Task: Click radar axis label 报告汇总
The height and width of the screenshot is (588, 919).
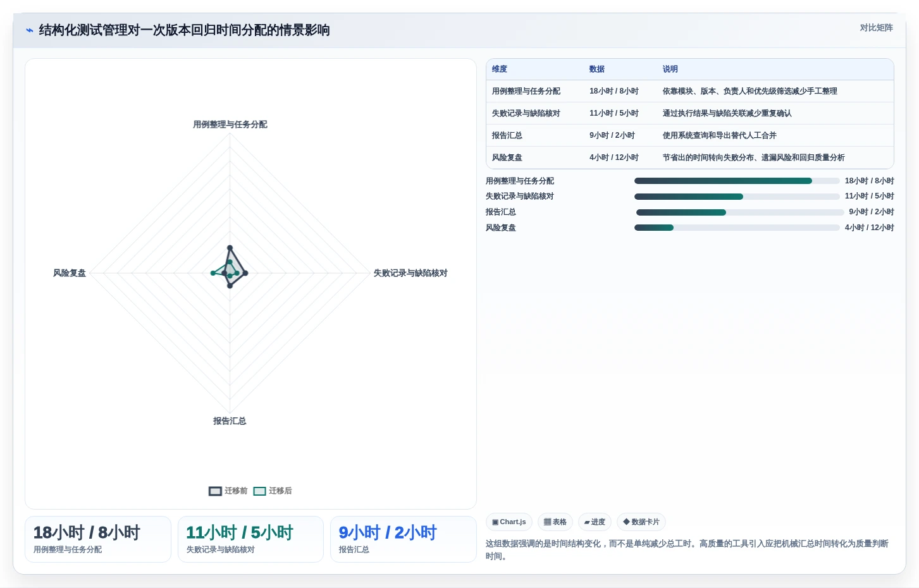Action: pos(230,421)
